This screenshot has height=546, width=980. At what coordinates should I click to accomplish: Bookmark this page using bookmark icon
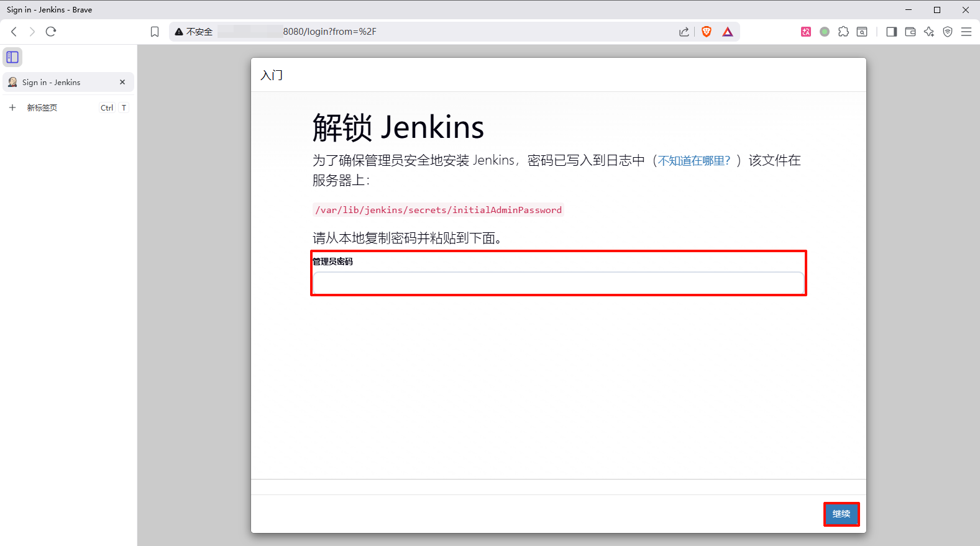coord(155,32)
